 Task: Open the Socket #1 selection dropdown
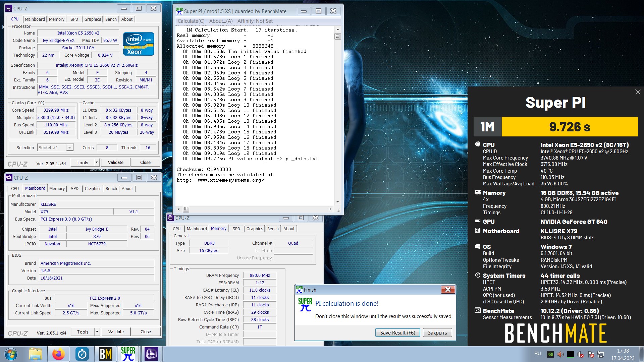(x=69, y=147)
